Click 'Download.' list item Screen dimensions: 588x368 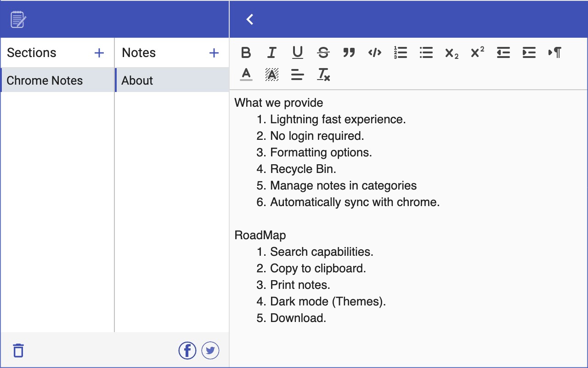(298, 318)
